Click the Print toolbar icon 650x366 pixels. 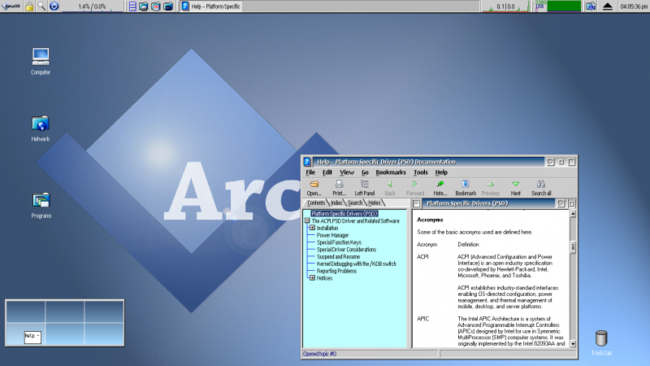point(339,184)
